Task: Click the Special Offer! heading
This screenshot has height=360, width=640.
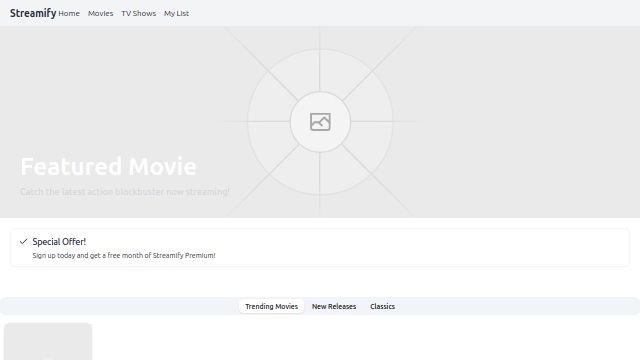Action: (59, 242)
